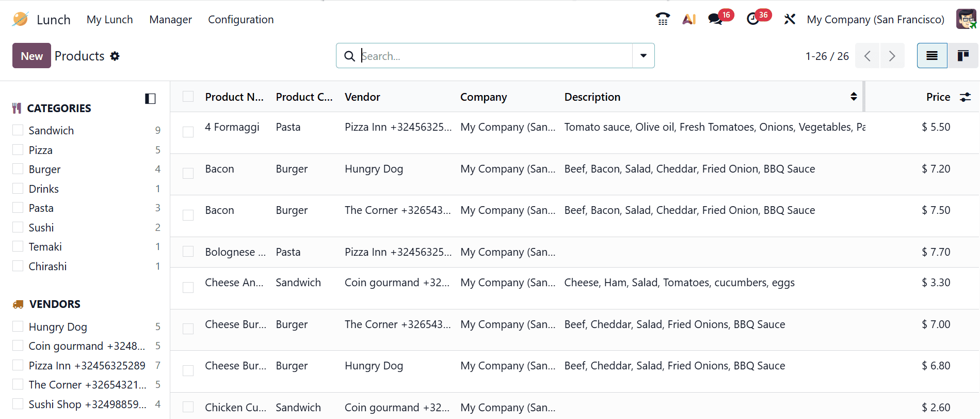980x419 pixels.
Task: Open the Configuration menu
Action: (x=241, y=19)
